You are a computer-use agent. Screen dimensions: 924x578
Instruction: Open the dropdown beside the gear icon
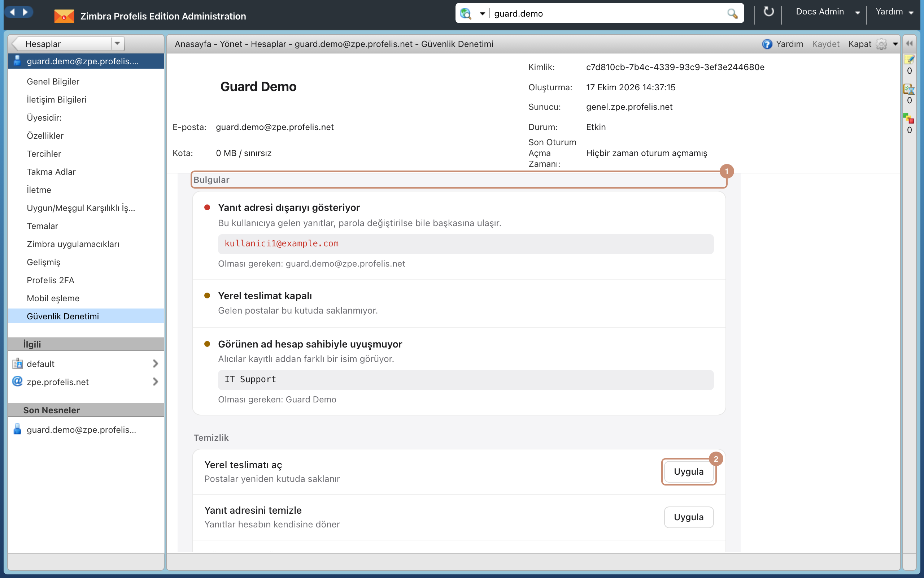895,44
